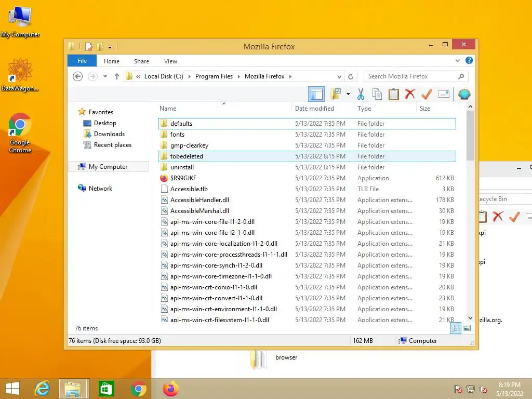Expand the arrow after Local Disk (C:)
Image resolution: width=532 pixels, height=399 pixels.
(189, 76)
